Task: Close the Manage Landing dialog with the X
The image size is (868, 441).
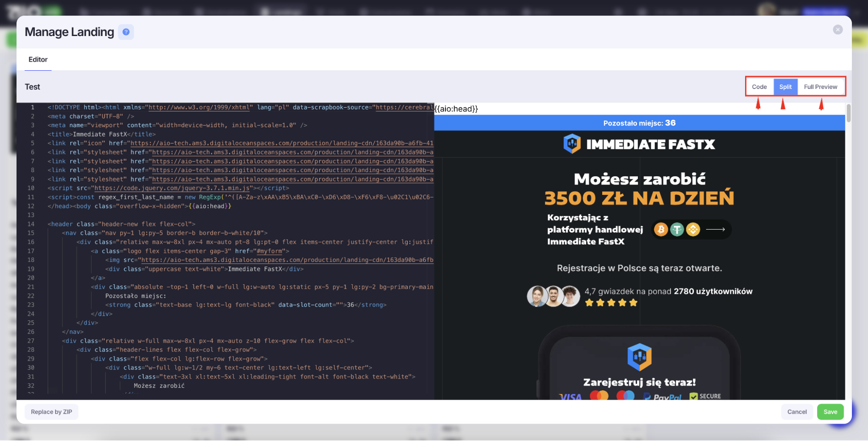Action: point(838,30)
